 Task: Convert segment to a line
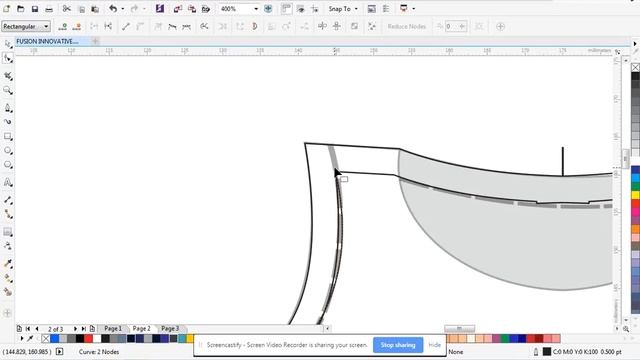point(126,27)
